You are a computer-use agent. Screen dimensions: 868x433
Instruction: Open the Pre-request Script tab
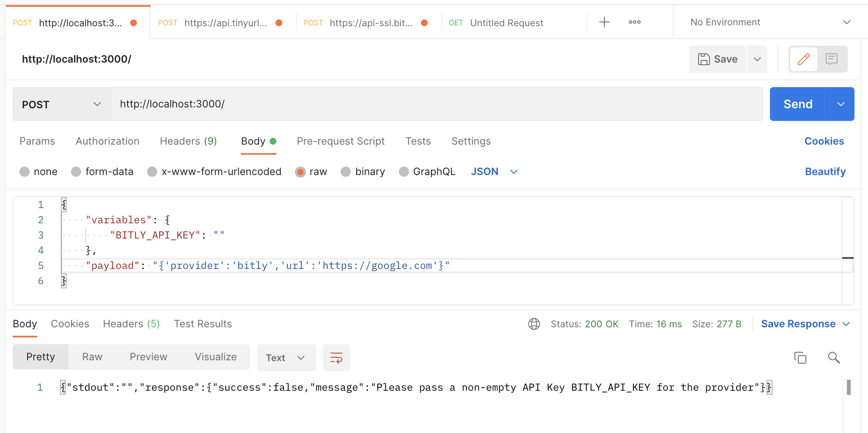[341, 141]
